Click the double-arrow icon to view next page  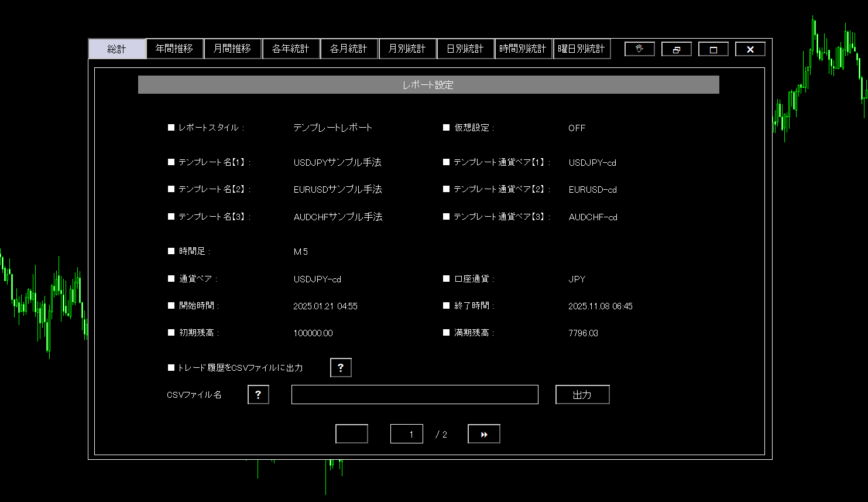coord(483,433)
